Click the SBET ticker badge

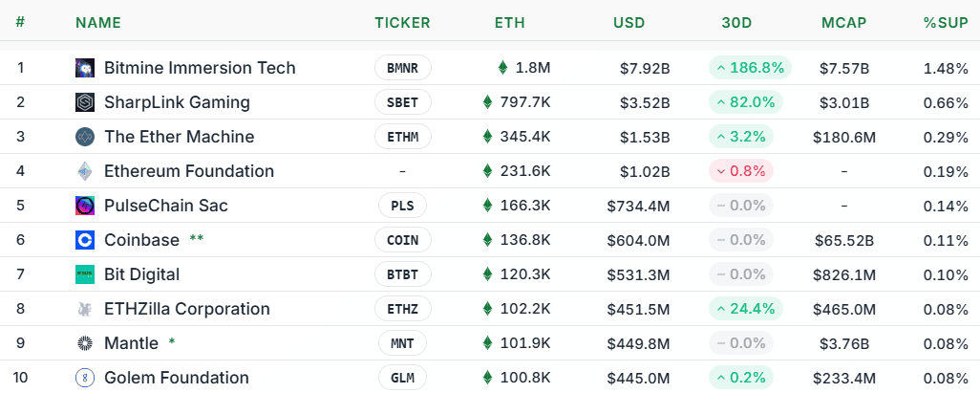402,102
